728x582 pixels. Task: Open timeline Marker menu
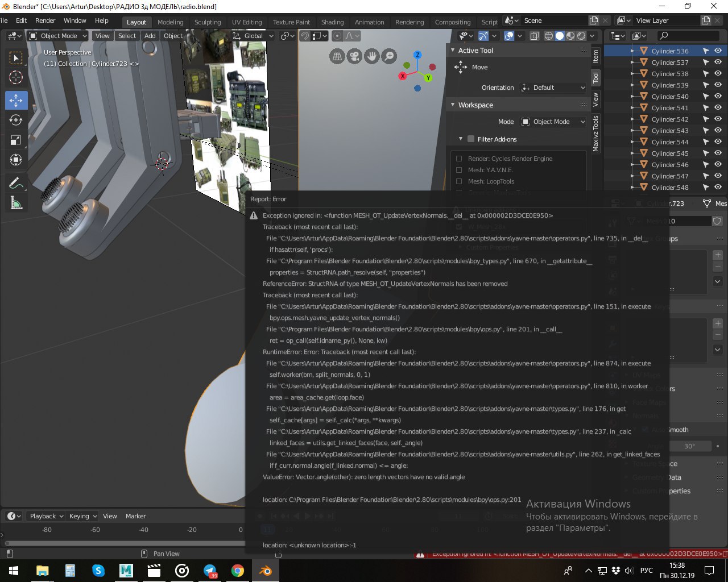point(136,516)
